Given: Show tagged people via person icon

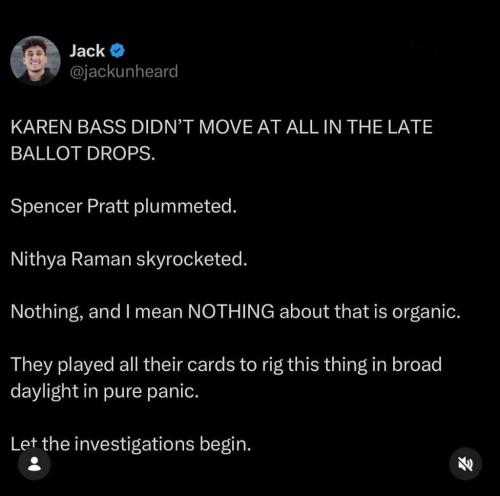Looking at the screenshot, I should [x=34, y=464].
